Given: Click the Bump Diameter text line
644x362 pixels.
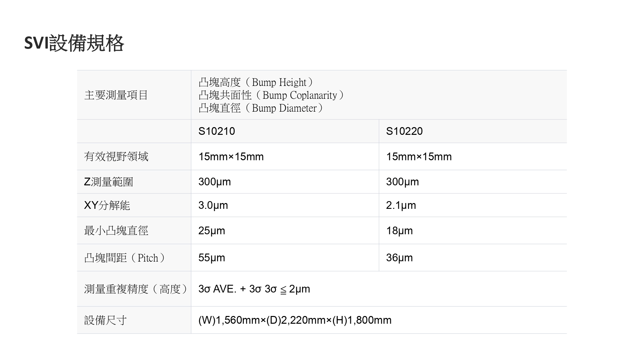Looking at the screenshot, I should coord(260,108).
